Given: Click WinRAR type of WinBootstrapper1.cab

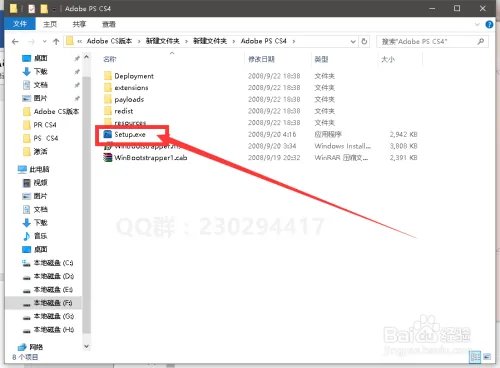Looking at the screenshot, I should 341,158.
